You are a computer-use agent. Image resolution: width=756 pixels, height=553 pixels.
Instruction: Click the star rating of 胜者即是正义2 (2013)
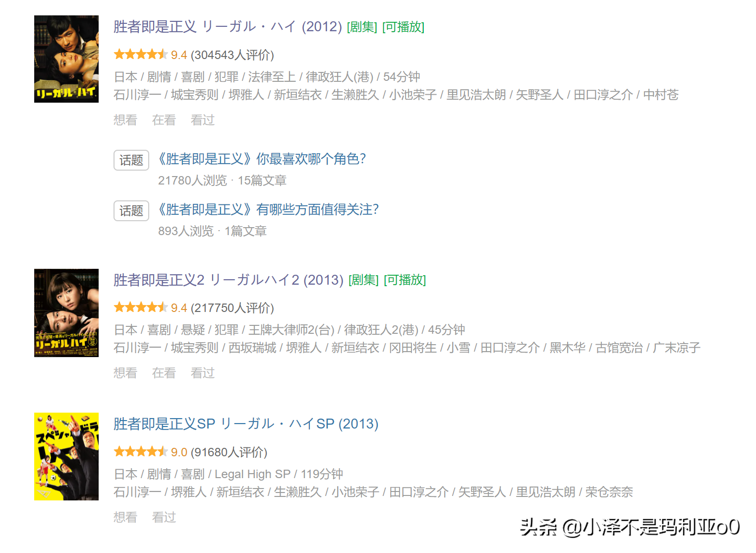pyautogui.click(x=140, y=307)
